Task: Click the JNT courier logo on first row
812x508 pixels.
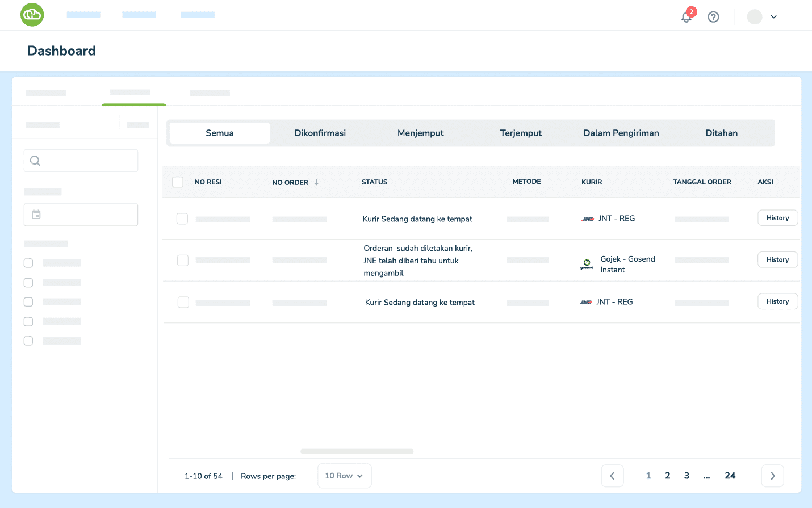Action: (587, 219)
